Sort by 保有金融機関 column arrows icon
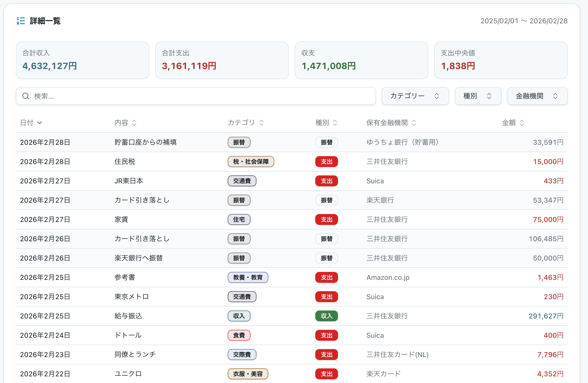Viewport: 588px width, 383px height. point(414,123)
